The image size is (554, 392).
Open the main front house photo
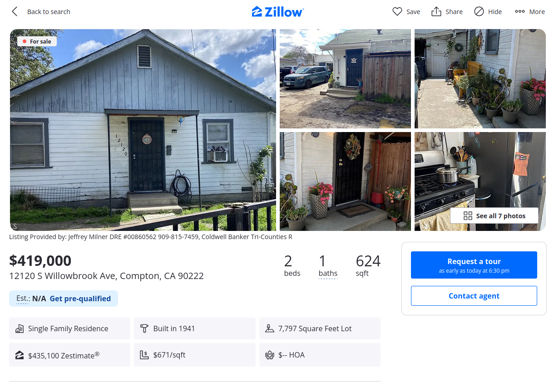point(143,130)
